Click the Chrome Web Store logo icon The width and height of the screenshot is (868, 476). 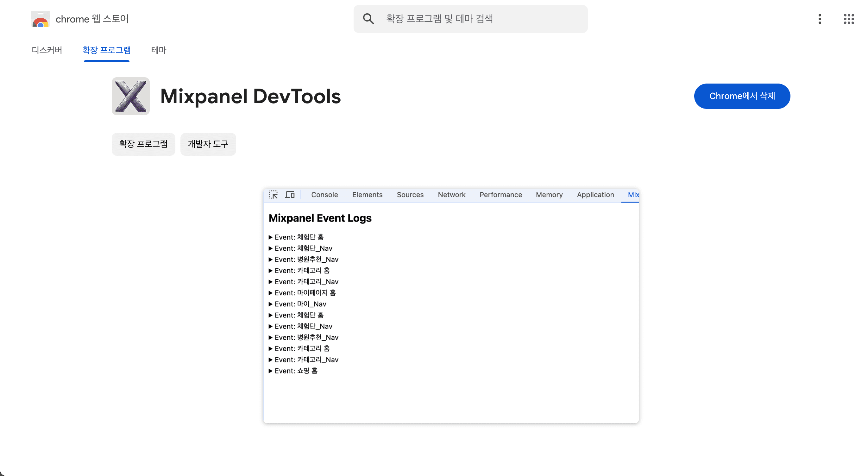(41, 19)
